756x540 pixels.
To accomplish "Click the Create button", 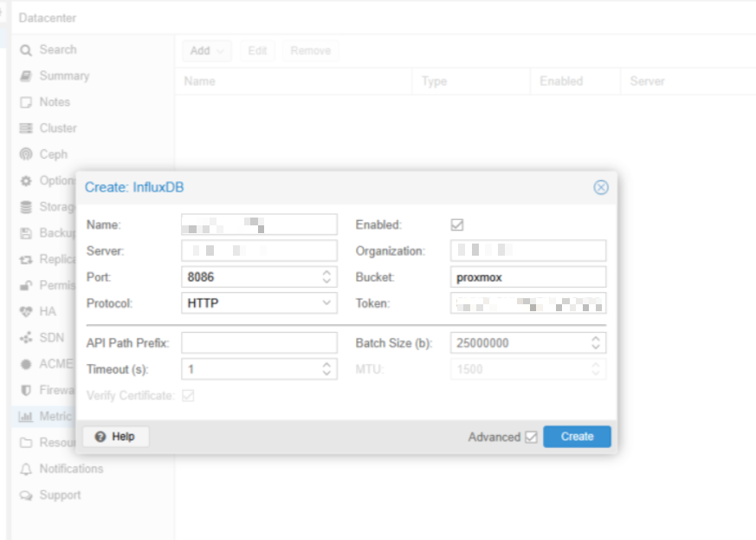I will click(x=577, y=437).
